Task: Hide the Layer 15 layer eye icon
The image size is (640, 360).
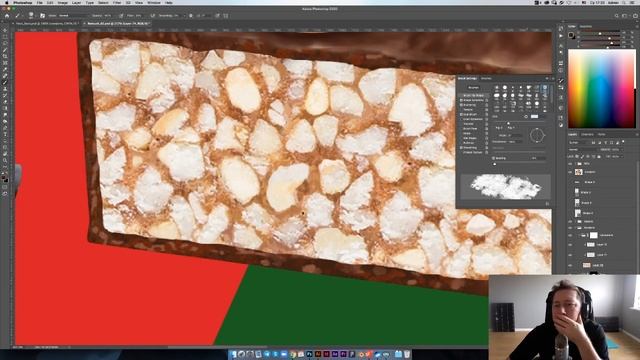Action: click(x=570, y=244)
